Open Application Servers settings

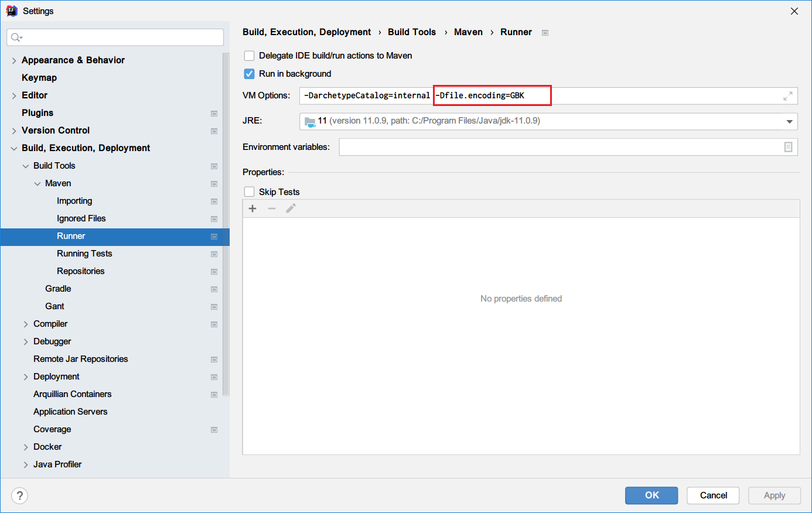pyautogui.click(x=70, y=412)
